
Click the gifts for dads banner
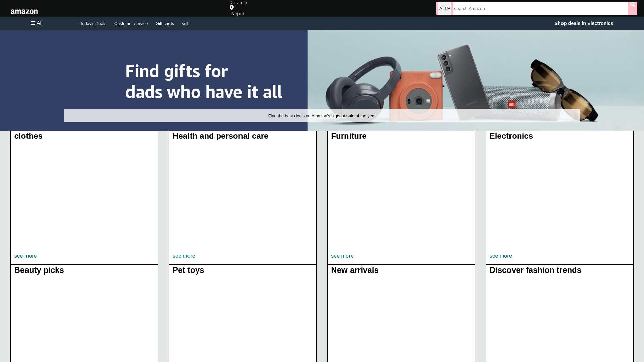[322, 80]
